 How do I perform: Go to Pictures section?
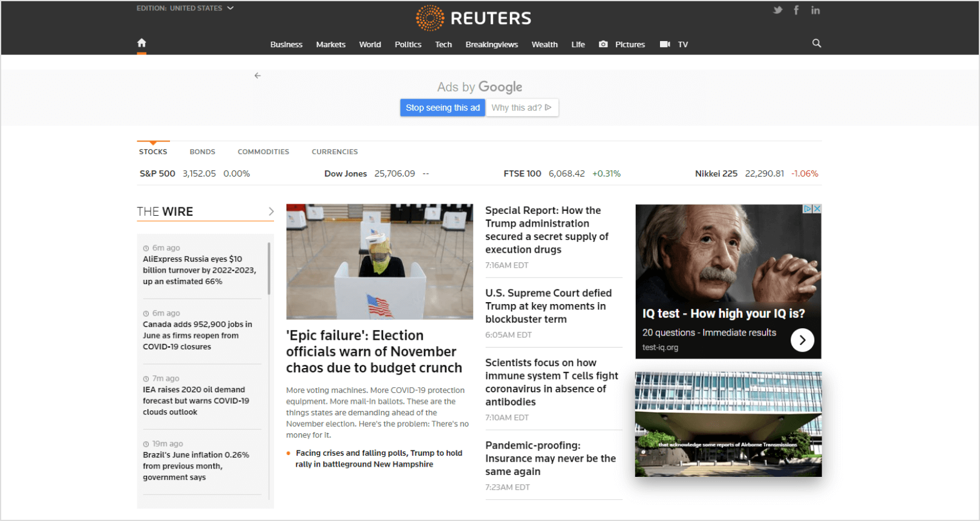pos(630,45)
